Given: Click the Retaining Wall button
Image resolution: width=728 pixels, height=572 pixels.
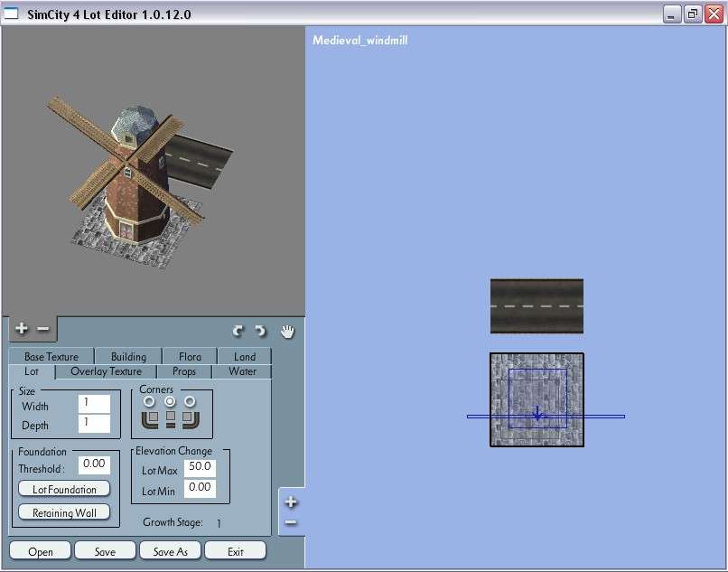Looking at the screenshot, I should tap(64, 512).
